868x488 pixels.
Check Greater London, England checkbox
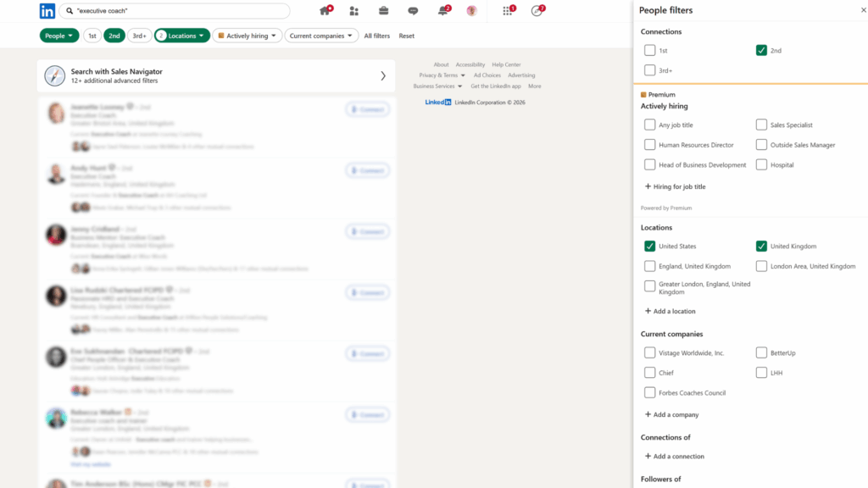(x=650, y=286)
